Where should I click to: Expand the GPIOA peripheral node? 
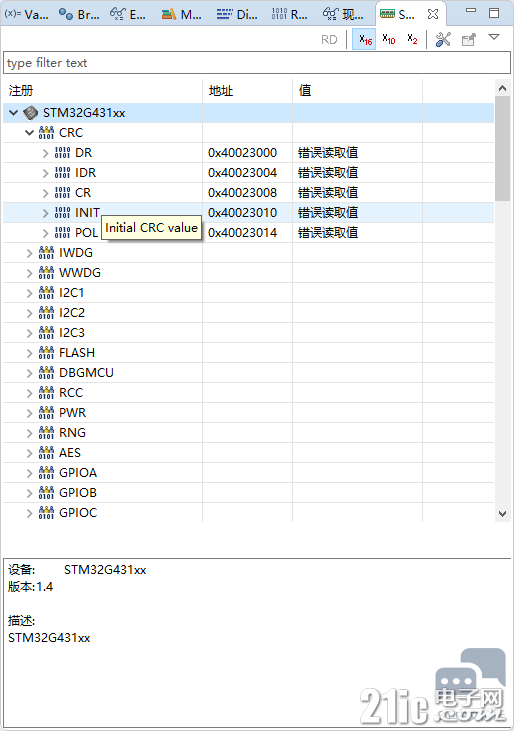coord(29,474)
